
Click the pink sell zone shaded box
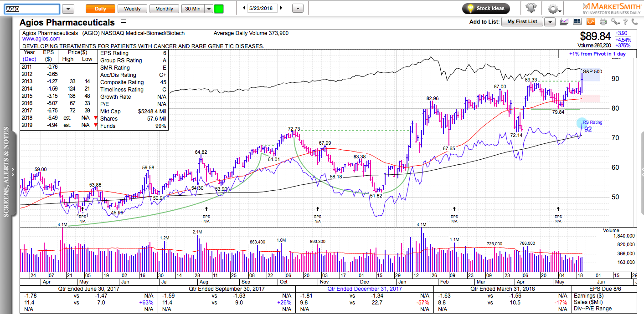pyautogui.click(x=591, y=98)
